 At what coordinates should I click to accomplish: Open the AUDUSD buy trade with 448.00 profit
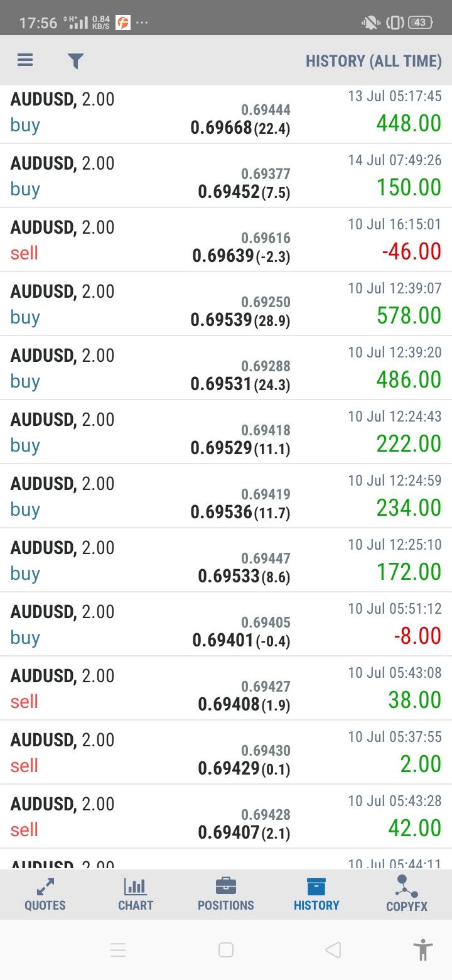pyautogui.click(x=226, y=113)
